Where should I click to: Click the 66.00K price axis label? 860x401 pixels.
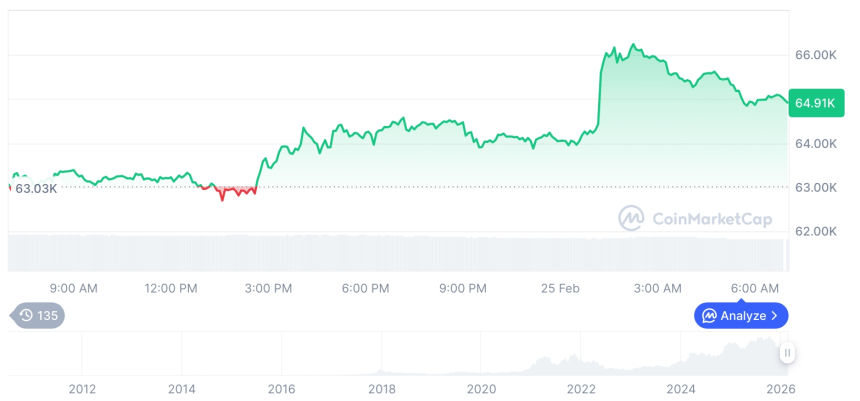[x=815, y=55]
